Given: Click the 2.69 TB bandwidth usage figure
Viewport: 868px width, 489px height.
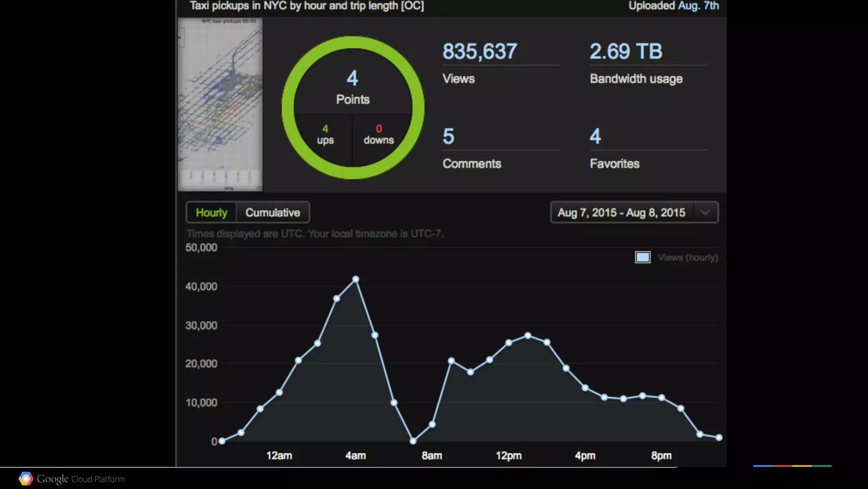Looking at the screenshot, I should [x=626, y=52].
